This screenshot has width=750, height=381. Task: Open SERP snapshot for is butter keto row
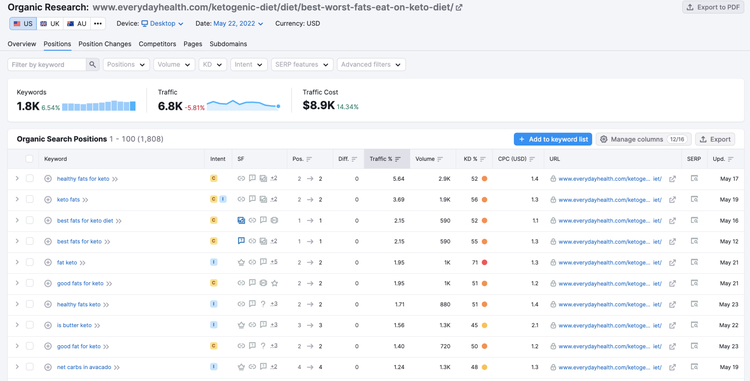[694, 325]
